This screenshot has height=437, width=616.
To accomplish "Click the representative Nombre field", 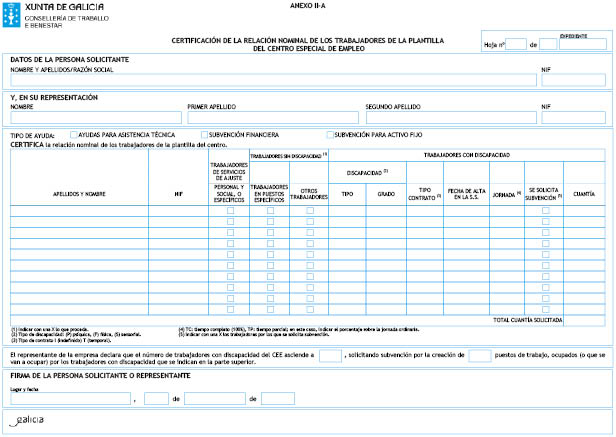I will pyautogui.click(x=96, y=117).
